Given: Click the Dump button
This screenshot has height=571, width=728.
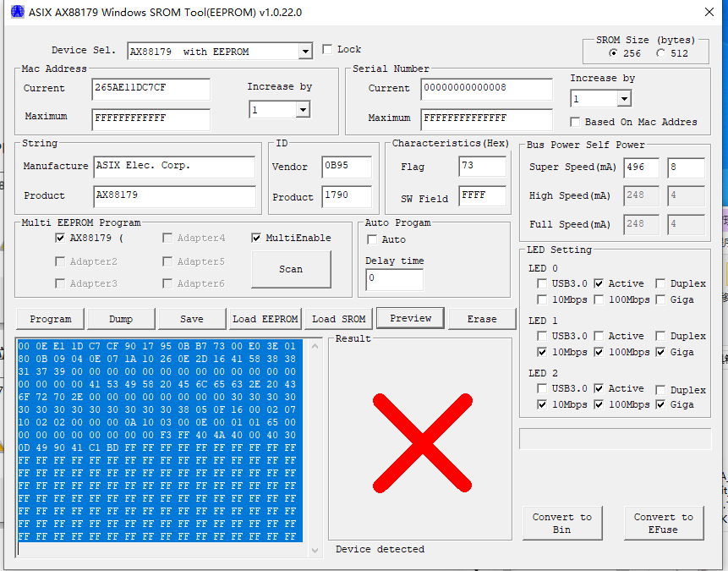Looking at the screenshot, I should (x=121, y=319).
